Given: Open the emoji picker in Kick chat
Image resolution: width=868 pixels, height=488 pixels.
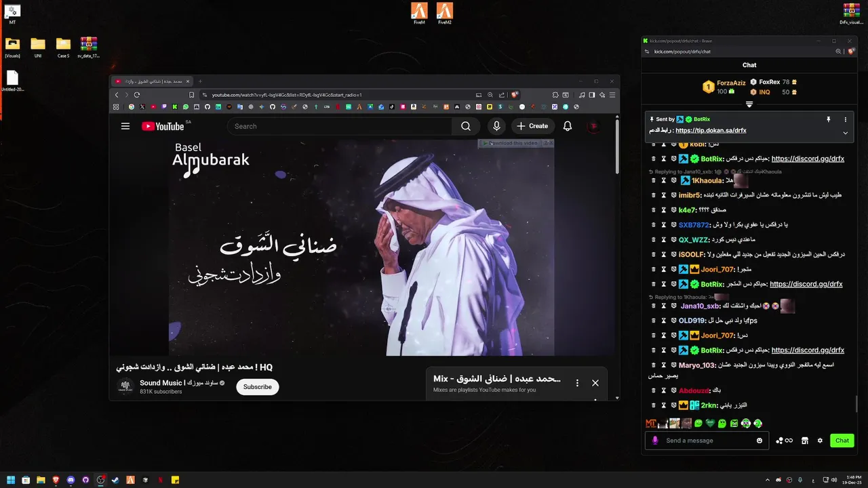Looking at the screenshot, I should tap(759, 441).
